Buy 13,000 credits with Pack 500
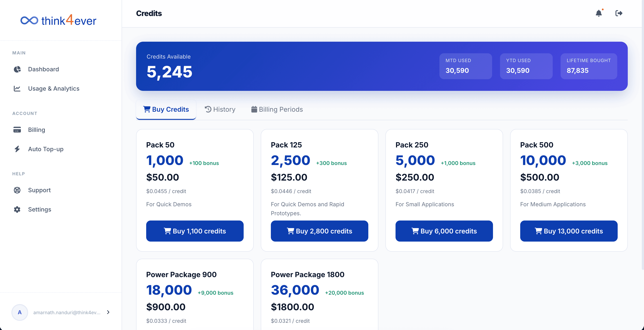 [569, 231]
